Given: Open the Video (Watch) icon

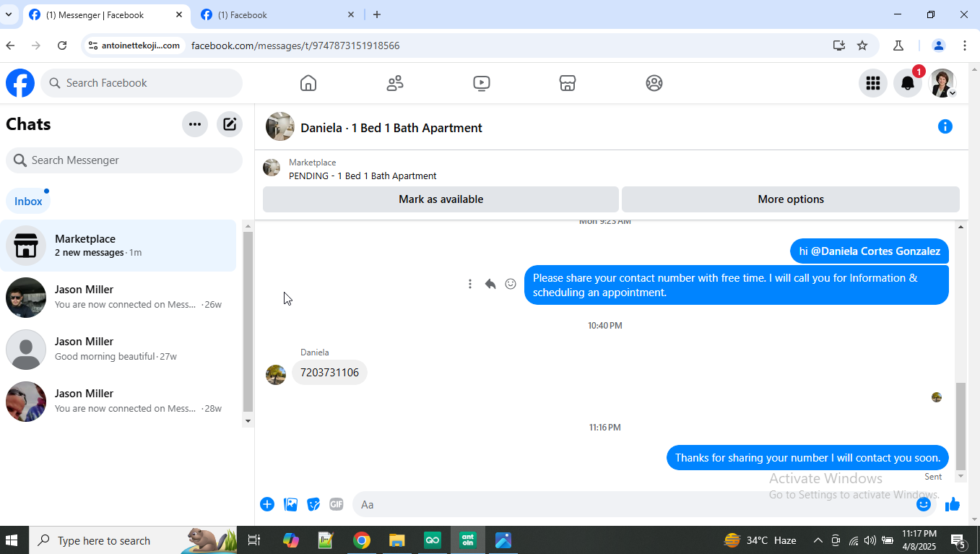Looking at the screenshot, I should pos(482,83).
